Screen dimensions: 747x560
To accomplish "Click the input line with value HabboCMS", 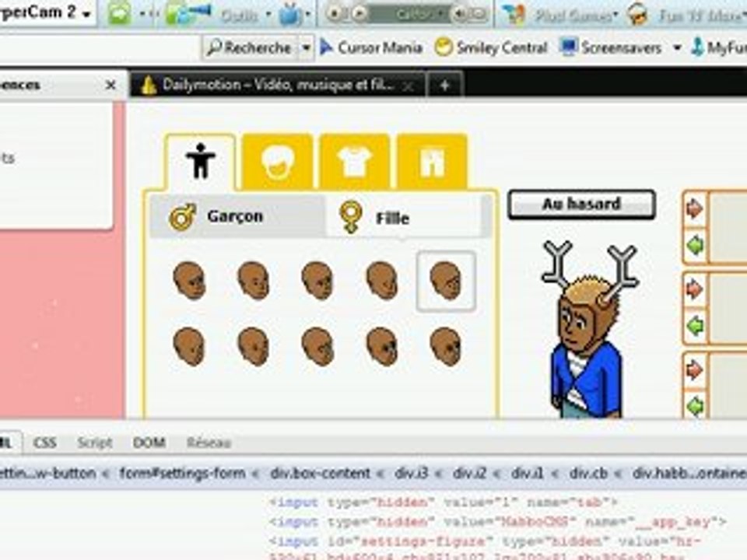I will pos(497,522).
